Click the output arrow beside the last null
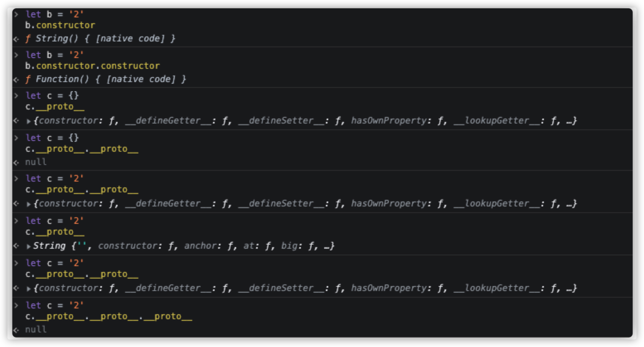 (x=16, y=330)
